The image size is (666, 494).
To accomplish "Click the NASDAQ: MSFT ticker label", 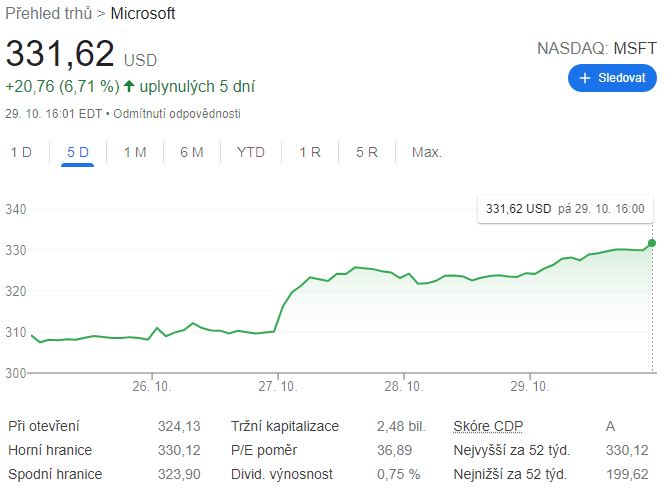I will tap(597, 48).
